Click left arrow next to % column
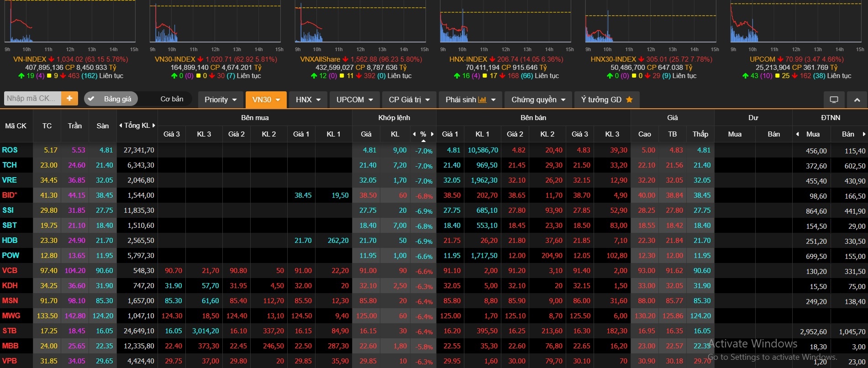The image size is (868, 368). 414,134
